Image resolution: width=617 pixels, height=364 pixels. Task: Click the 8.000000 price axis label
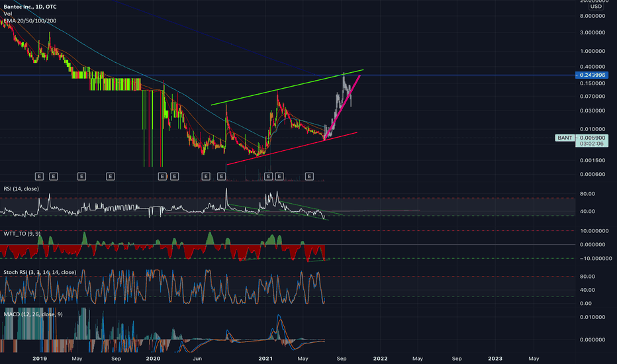tap(593, 16)
